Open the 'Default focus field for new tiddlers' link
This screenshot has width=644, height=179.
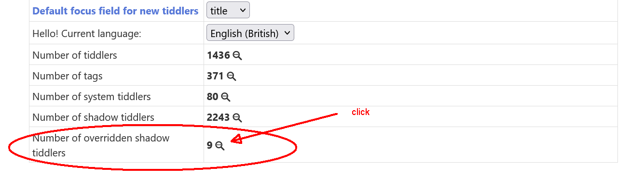[x=115, y=11]
